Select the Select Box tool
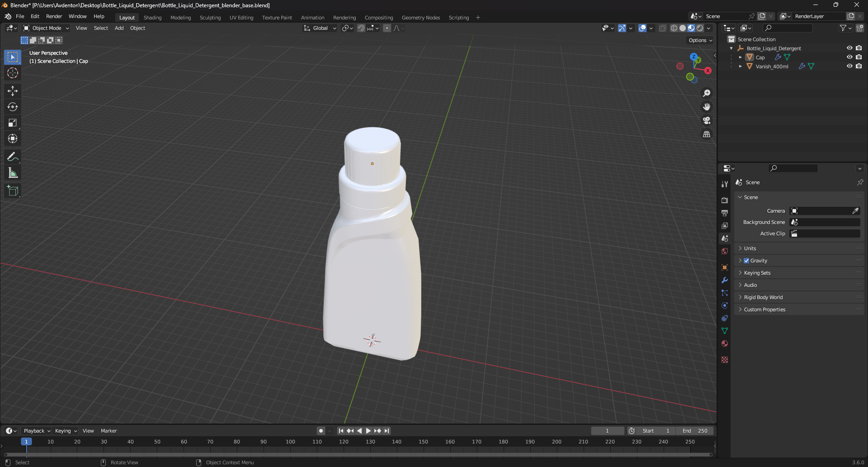The width and height of the screenshot is (868, 467). [13, 57]
